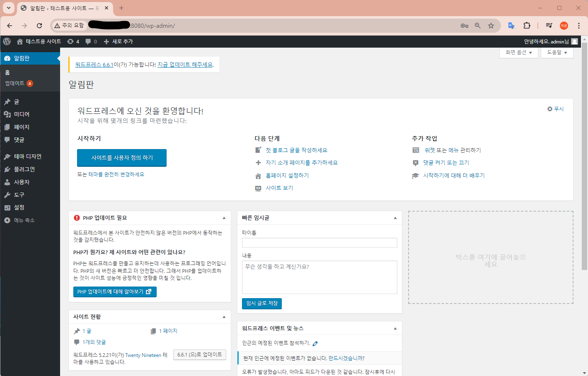The height and width of the screenshot is (376, 588).
Task: Open updates icon showing 4 in admin bar
Action: 73,41
